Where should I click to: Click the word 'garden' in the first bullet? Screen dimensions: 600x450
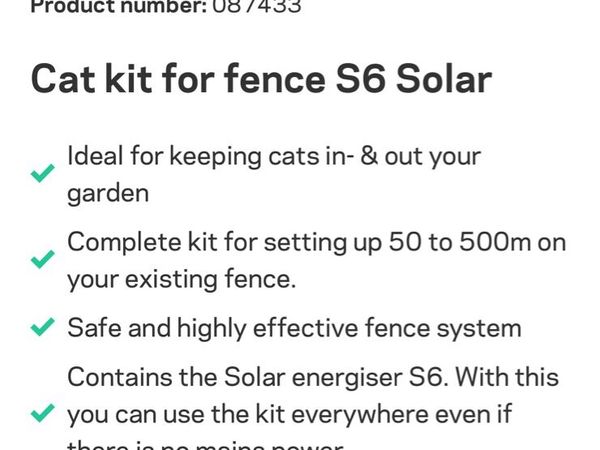point(108,194)
